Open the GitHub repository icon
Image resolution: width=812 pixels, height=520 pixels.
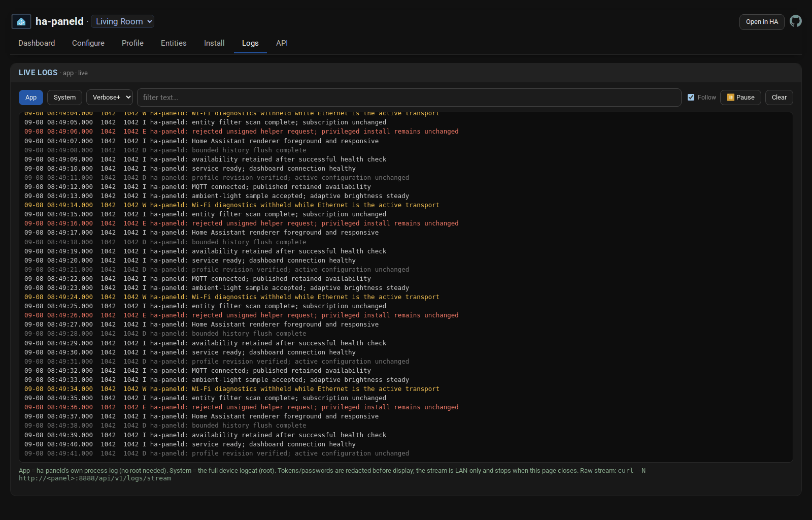click(x=796, y=21)
